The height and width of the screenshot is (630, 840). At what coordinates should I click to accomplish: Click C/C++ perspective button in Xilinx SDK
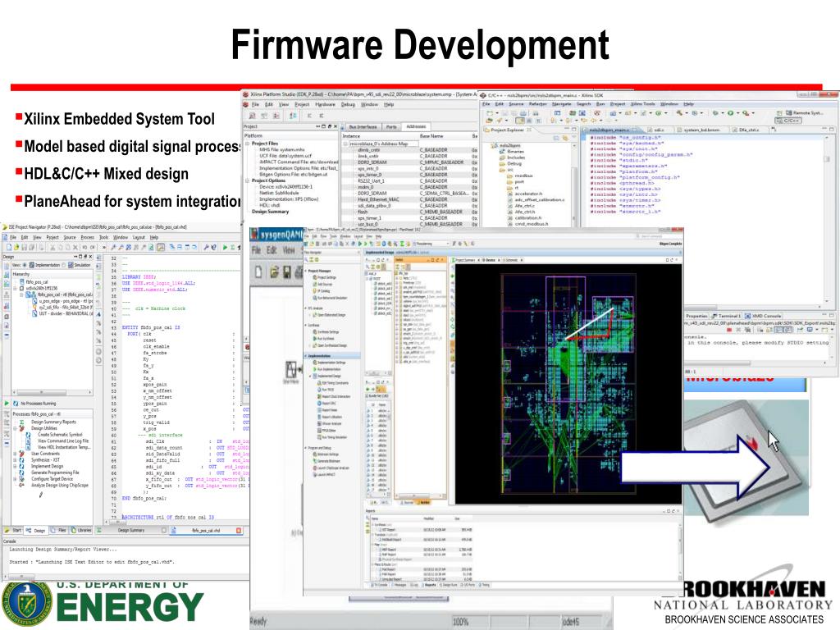coord(788,121)
